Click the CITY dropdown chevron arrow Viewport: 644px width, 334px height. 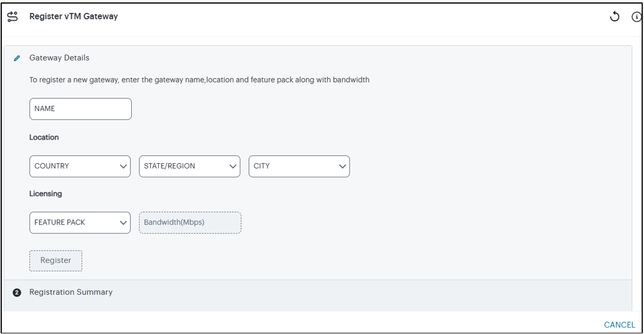tap(342, 167)
